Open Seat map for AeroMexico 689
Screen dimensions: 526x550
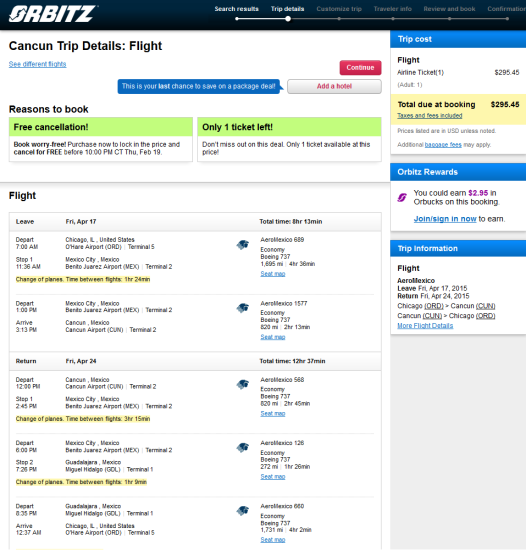tap(273, 274)
